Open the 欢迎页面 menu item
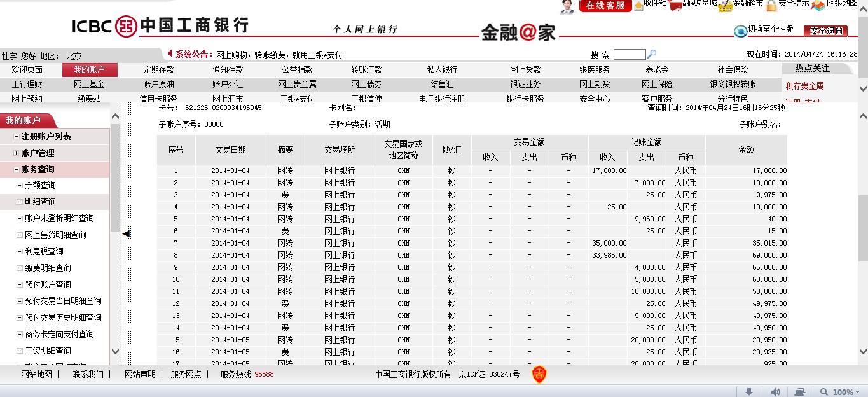868x397 pixels. tap(27, 69)
